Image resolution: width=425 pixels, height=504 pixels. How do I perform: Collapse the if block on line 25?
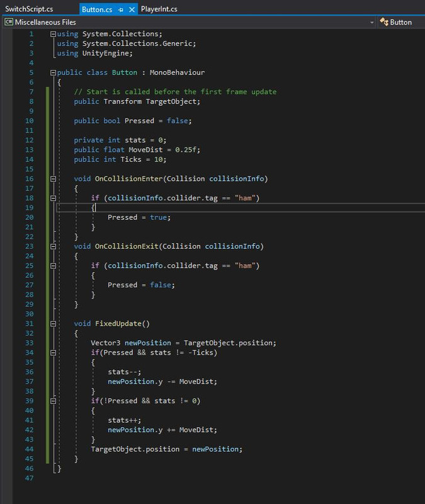[54, 265]
